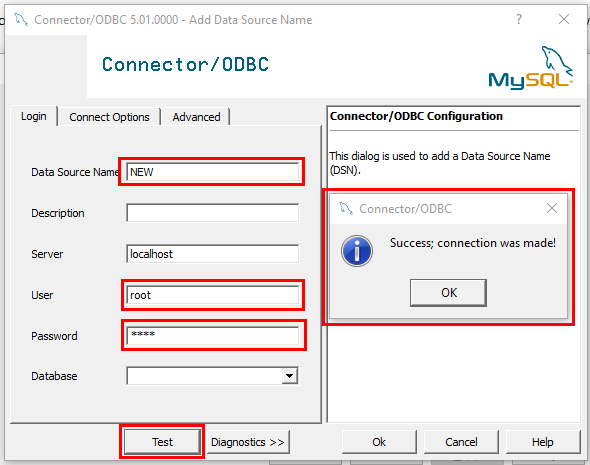Focus the Data Source Name field
This screenshot has height=465, width=590.
coord(213,172)
